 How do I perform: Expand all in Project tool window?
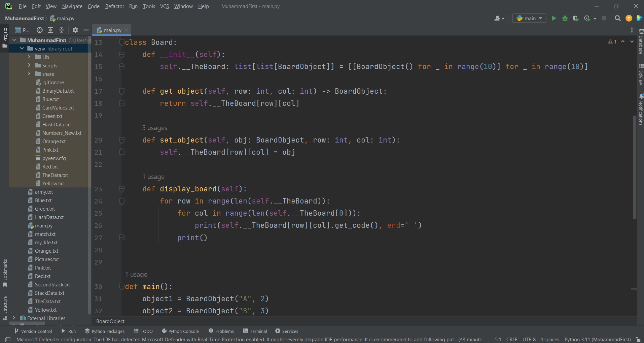[x=50, y=30]
